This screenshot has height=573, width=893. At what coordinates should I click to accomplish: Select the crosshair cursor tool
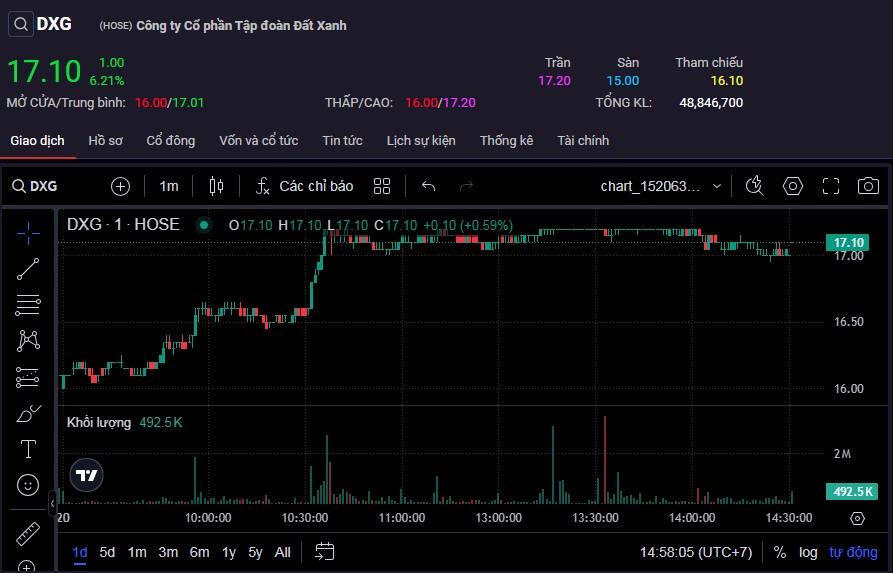pyautogui.click(x=28, y=233)
